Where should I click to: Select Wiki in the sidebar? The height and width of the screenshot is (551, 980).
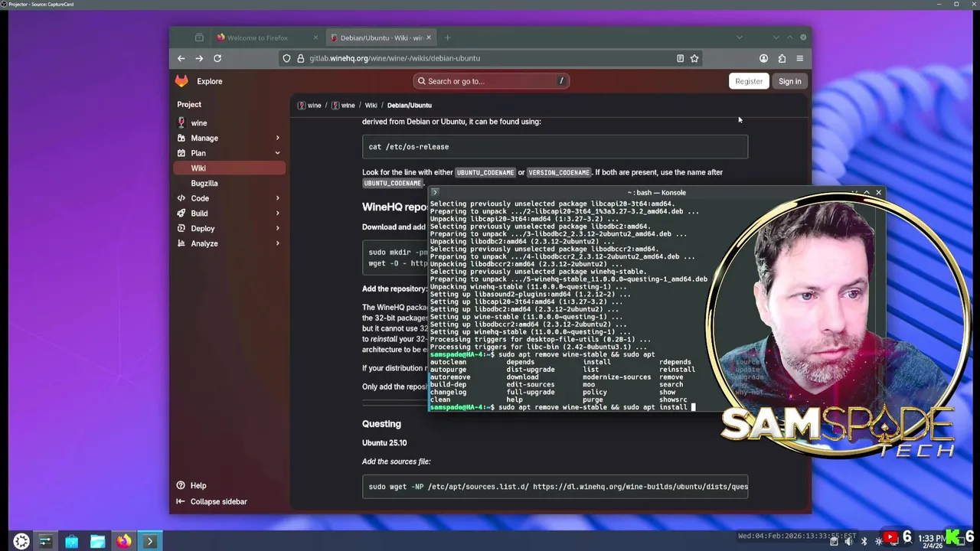[230, 168]
